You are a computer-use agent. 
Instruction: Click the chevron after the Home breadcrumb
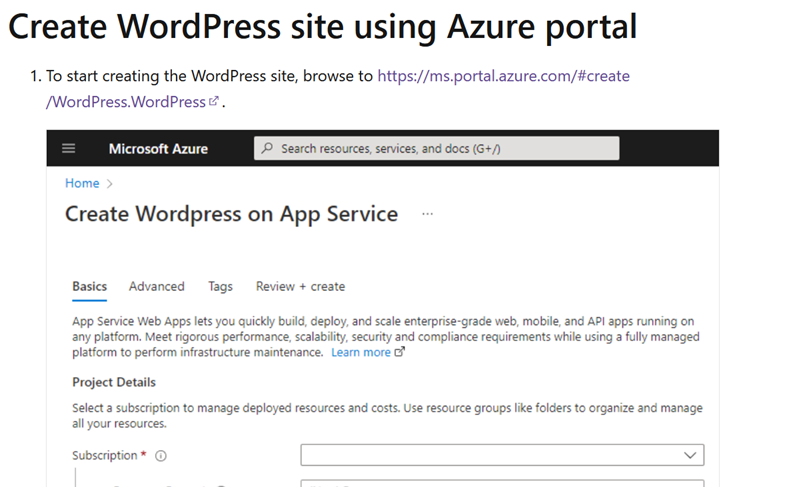tap(110, 184)
